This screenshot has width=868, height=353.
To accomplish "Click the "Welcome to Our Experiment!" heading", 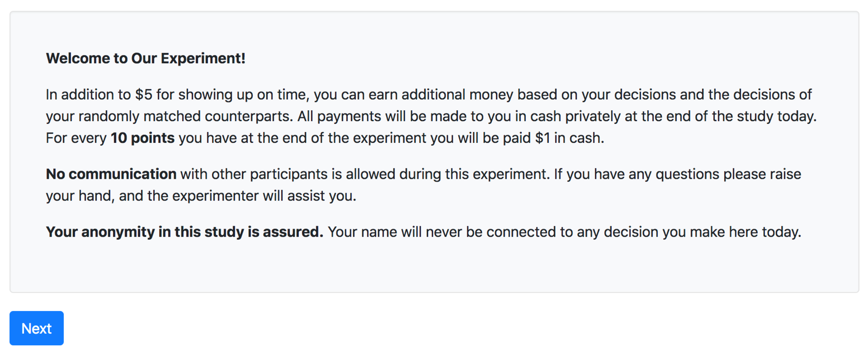I will point(146,58).
